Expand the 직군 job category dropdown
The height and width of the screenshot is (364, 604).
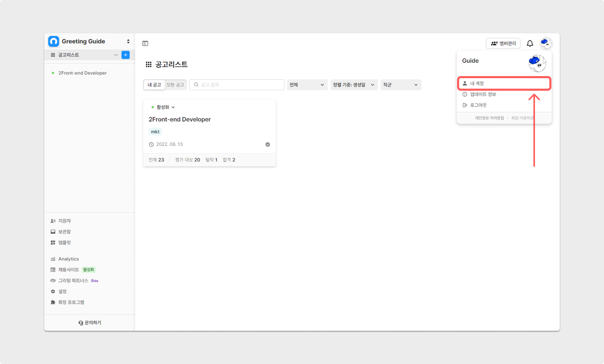401,85
